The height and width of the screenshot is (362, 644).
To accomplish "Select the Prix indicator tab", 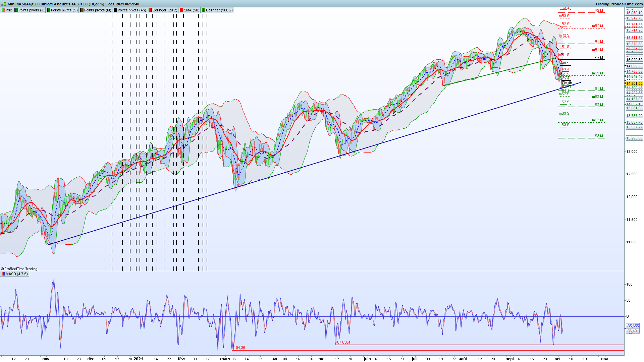I will pos(9,10).
